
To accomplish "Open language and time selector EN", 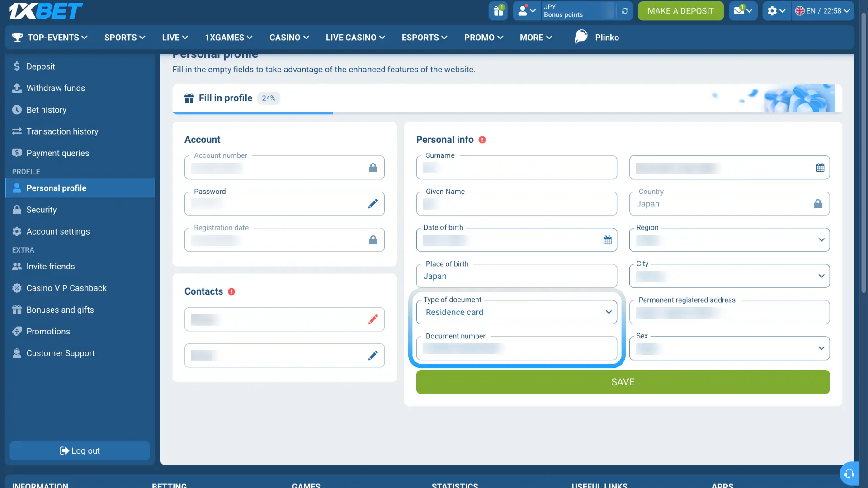I will click(822, 11).
